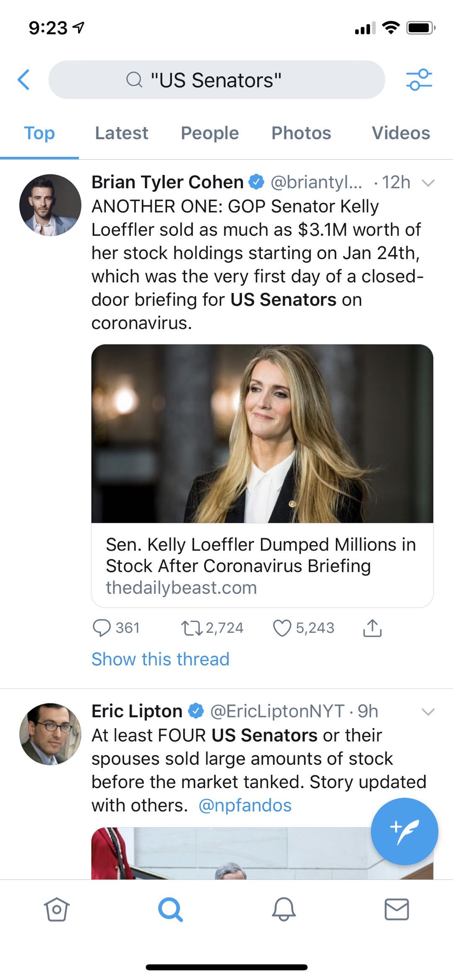Share the Kelly Loeffler tweet
453x980 pixels.
(372, 628)
